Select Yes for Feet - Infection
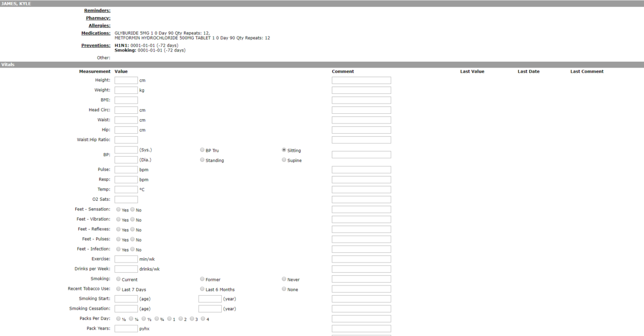 pos(118,249)
